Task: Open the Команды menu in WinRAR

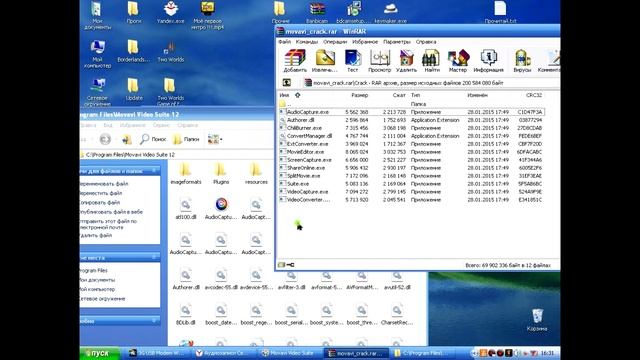Action: pos(307,42)
